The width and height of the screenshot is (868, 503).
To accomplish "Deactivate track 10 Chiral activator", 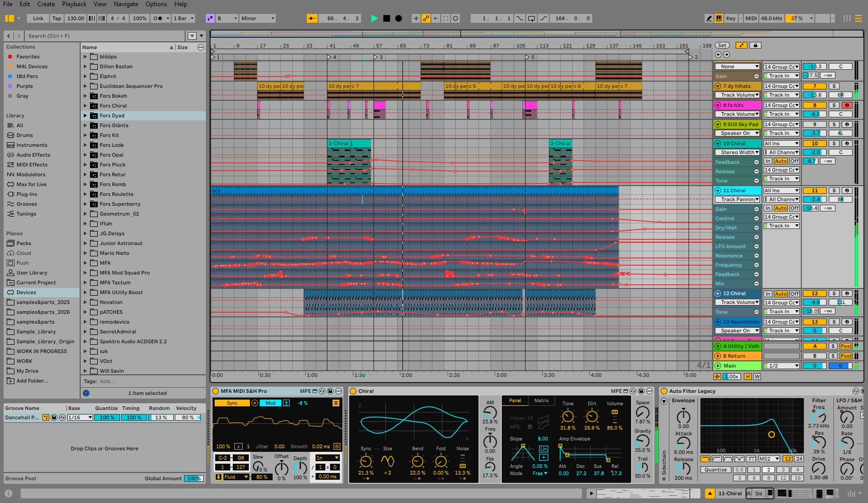I will (x=815, y=144).
